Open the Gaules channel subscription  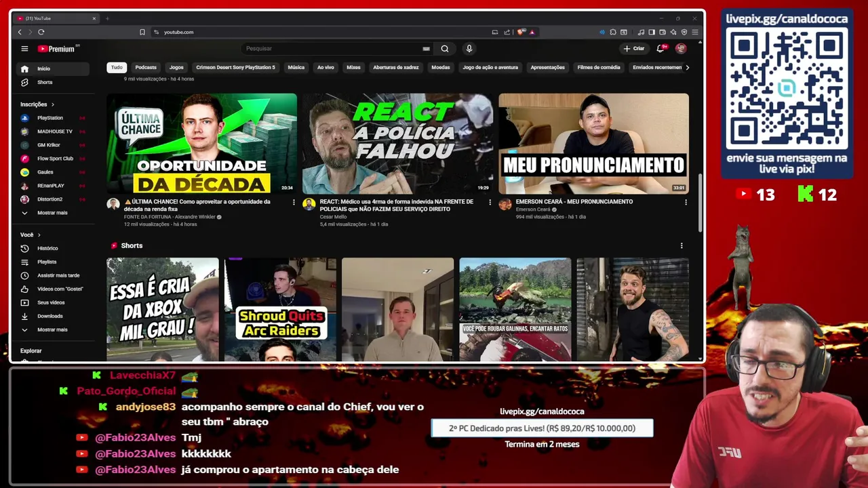point(53,172)
